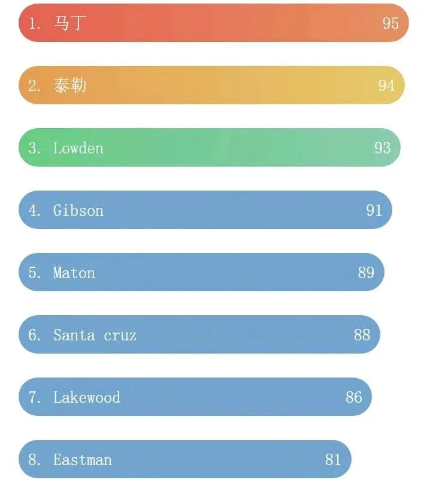Click the red bar ranked first, 马丁
Viewport: 448px width, 489px height.
(x=214, y=23)
